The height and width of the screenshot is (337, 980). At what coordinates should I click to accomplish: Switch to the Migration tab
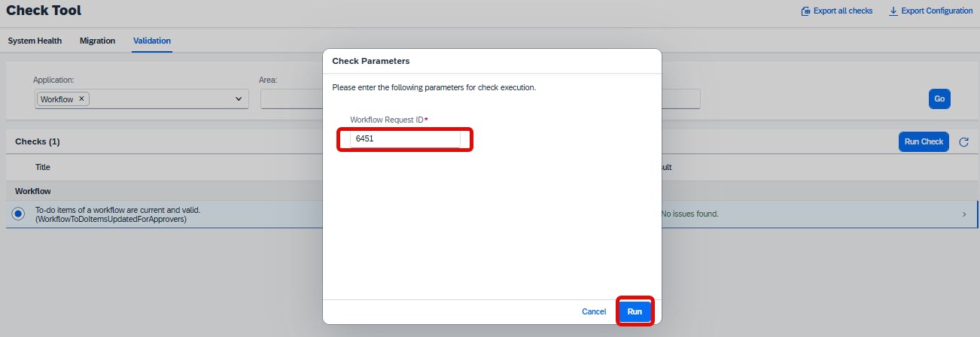point(98,41)
